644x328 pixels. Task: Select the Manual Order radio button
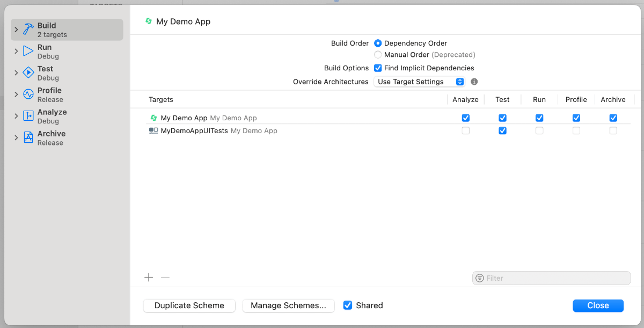pyautogui.click(x=378, y=54)
